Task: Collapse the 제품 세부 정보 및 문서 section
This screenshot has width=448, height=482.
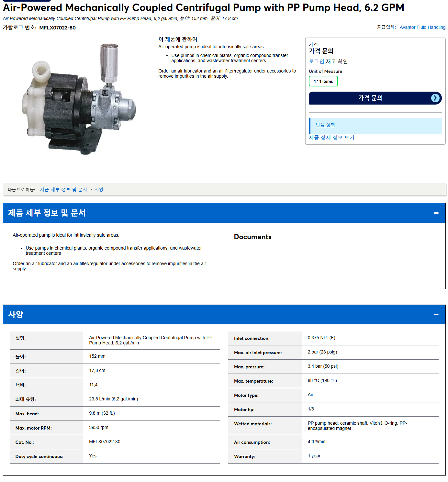Action: click(x=436, y=213)
